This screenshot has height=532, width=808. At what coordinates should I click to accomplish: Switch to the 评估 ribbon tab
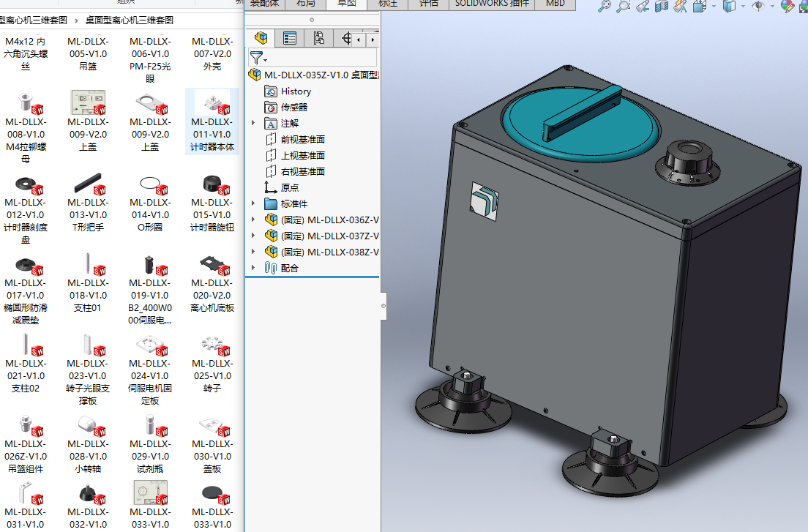428,4
